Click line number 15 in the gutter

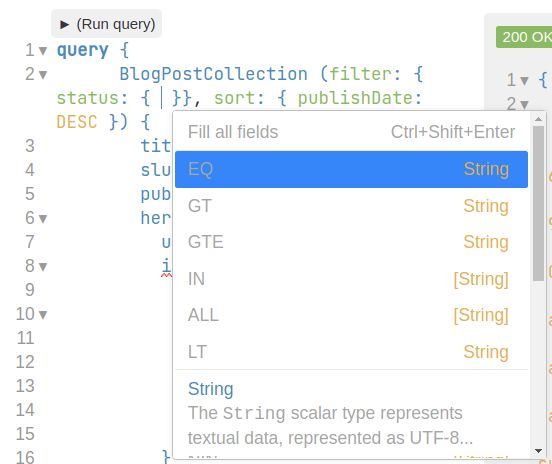coord(25,434)
